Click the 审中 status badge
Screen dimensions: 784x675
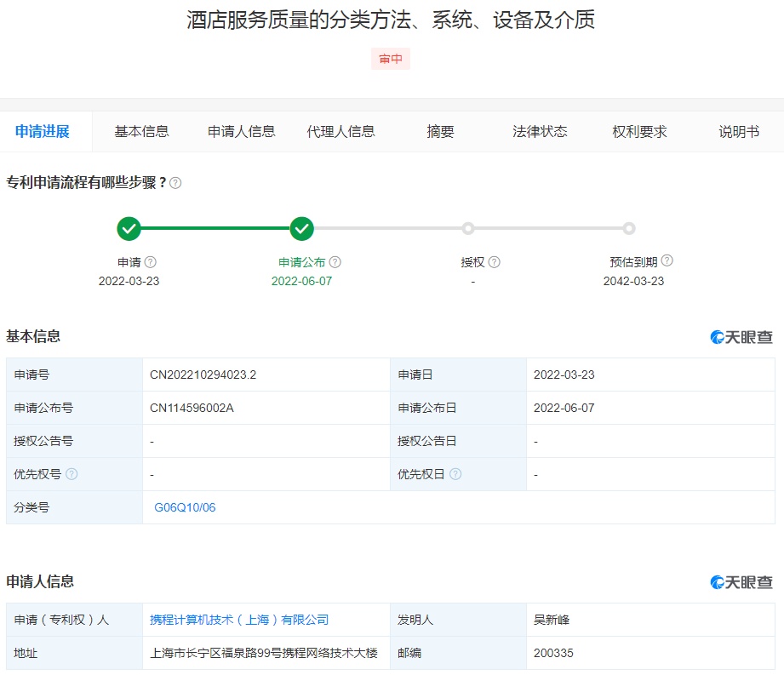391,59
